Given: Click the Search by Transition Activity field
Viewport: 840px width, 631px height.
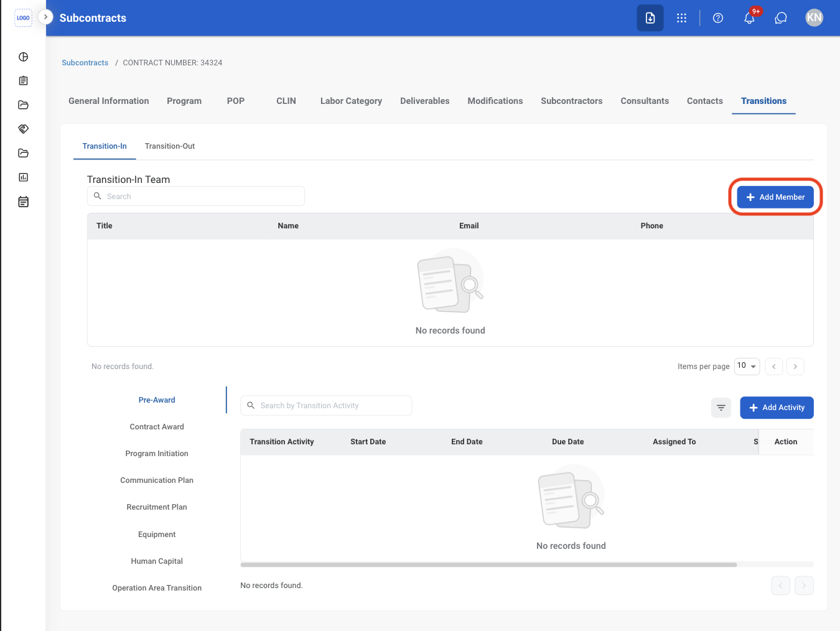Looking at the screenshot, I should point(326,406).
